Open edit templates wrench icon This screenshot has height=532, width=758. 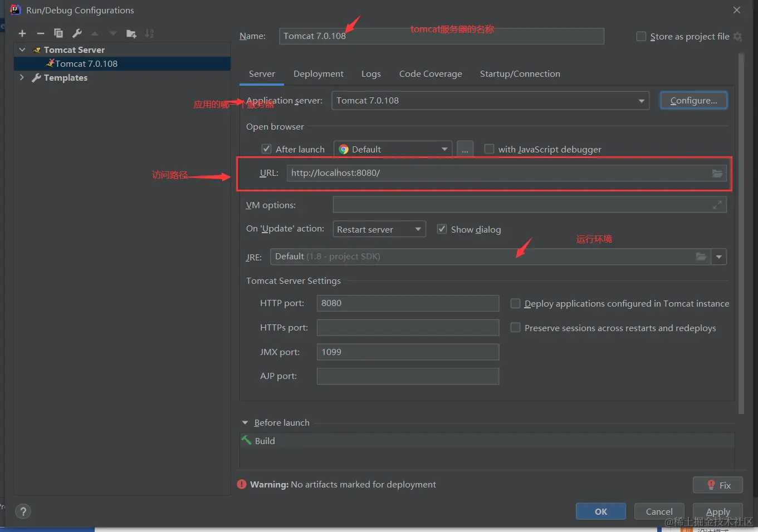[77, 33]
